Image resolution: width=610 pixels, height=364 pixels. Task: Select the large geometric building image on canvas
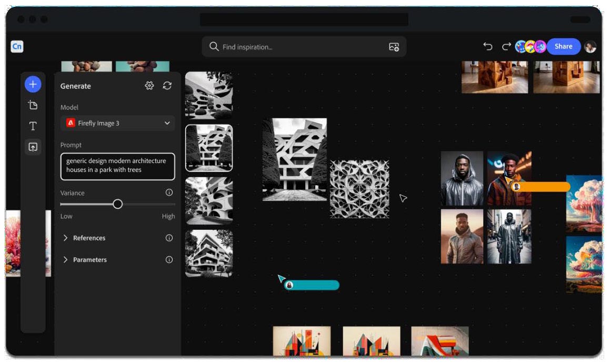click(x=295, y=160)
